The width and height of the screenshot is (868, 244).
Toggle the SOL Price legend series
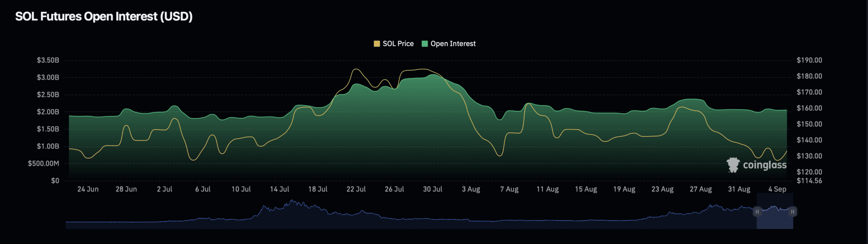click(x=394, y=44)
